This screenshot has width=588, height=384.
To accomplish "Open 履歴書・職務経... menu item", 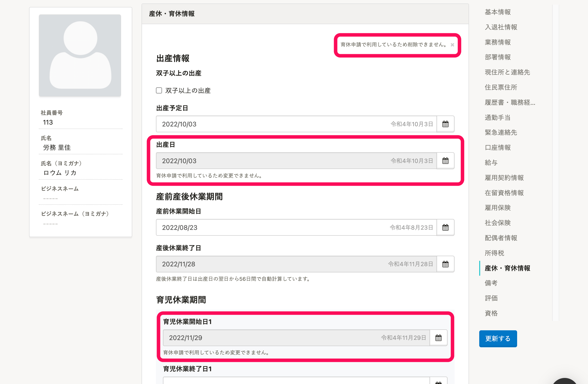I will pyautogui.click(x=510, y=102).
